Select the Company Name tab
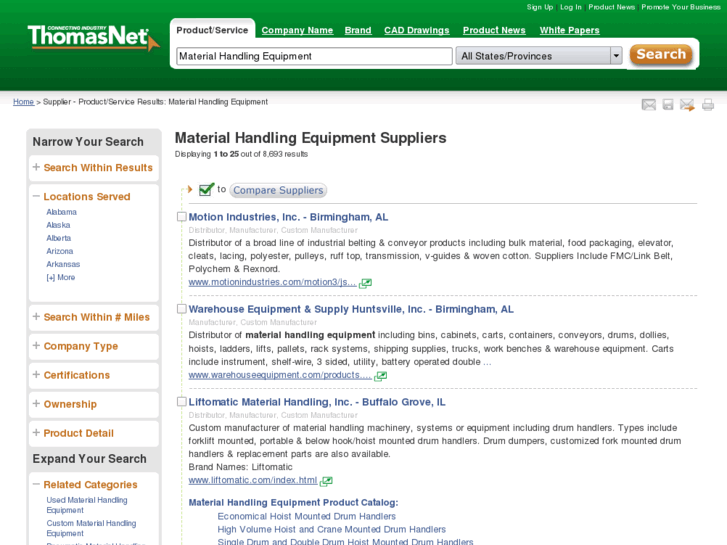727x545 pixels. 297,31
